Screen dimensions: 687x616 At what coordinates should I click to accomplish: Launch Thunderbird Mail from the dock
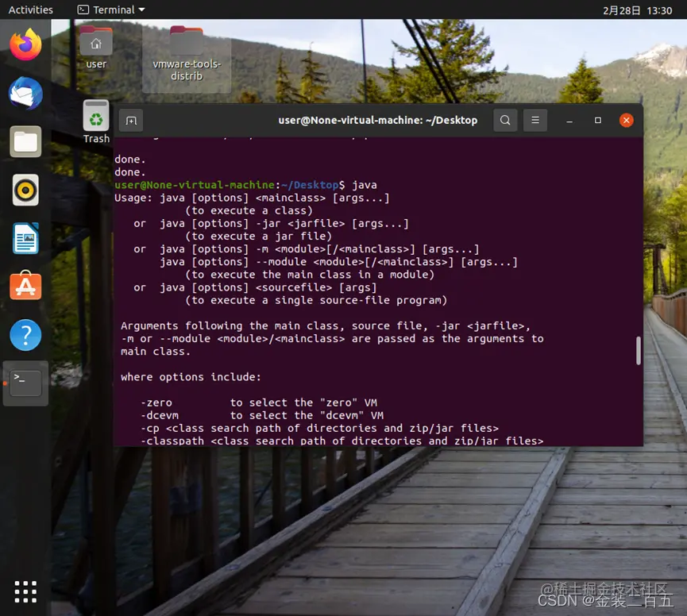coord(25,93)
